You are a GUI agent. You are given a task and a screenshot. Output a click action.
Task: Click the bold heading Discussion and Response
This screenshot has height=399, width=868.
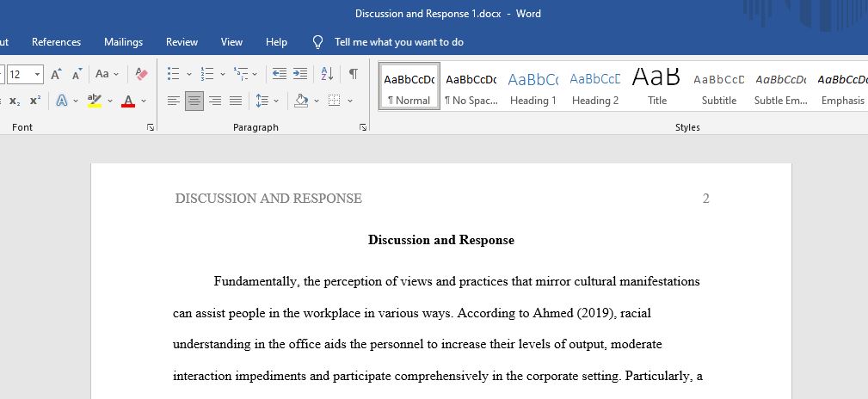(x=441, y=240)
